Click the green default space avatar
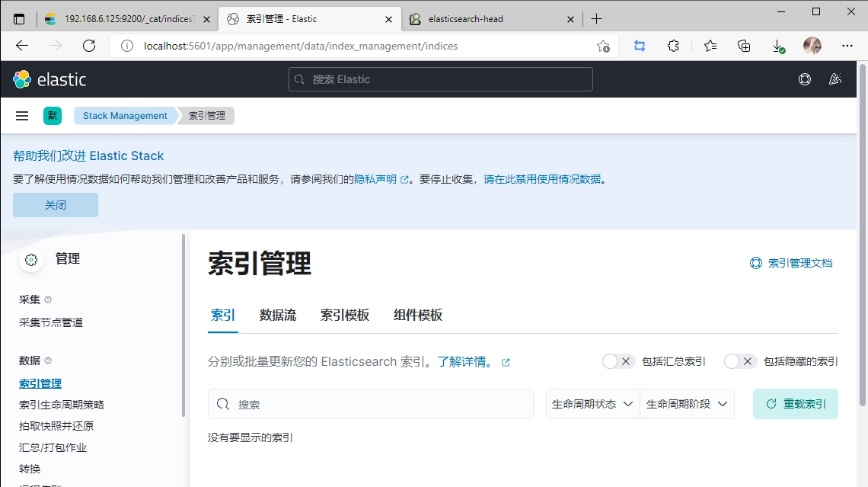The image size is (868, 487). click(x=53, y=116)
